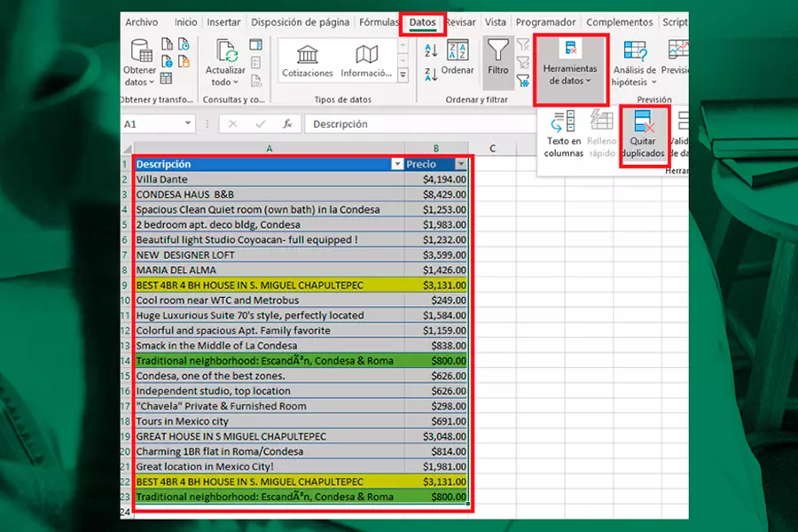Open the Name Box dropdown arrow

[x=188, y=123]
